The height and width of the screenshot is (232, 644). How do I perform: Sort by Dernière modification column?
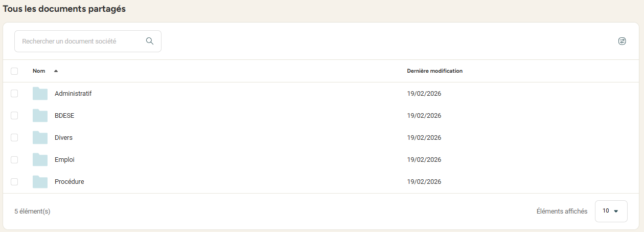point(434,71)
